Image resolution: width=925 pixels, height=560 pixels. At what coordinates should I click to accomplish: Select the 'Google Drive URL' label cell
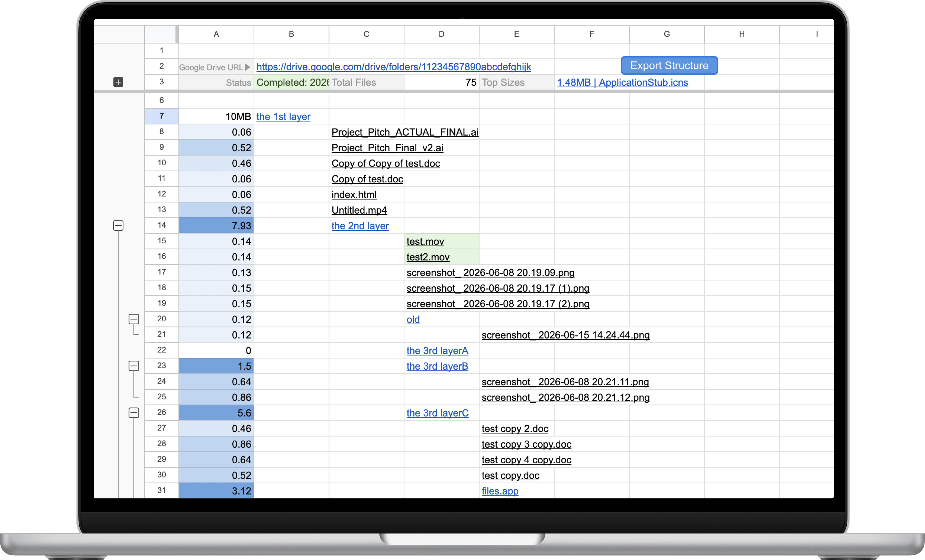[216, 67]
